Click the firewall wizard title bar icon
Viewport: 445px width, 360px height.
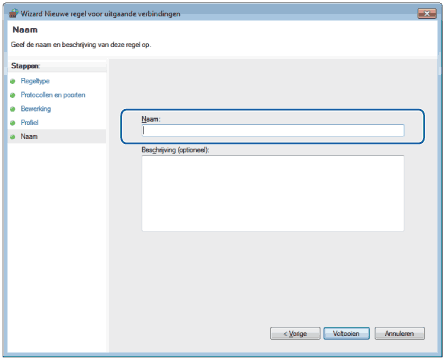click(13, 13)
